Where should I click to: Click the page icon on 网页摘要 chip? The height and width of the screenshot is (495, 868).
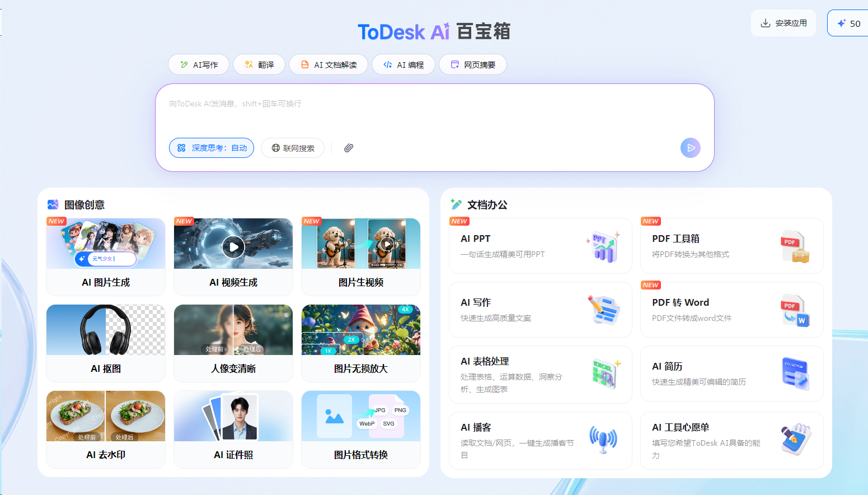455,65
